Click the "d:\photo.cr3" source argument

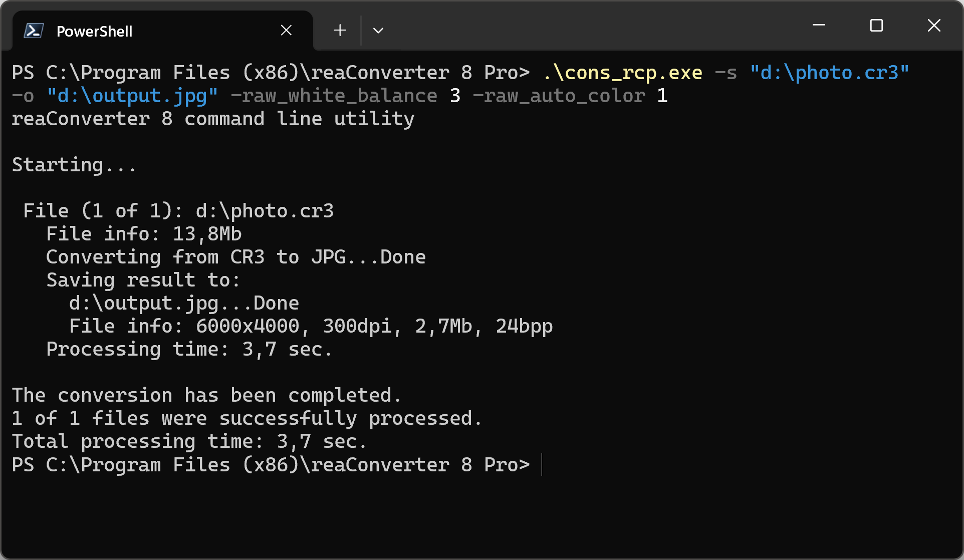tap(829, 73)
